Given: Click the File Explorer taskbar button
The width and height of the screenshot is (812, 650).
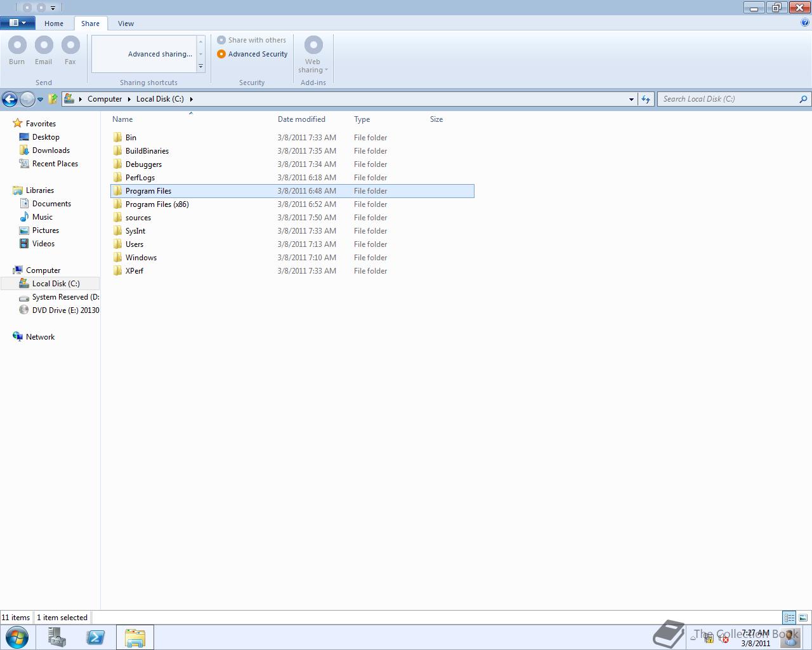Looking at the screenshot, I should point(134,637).
